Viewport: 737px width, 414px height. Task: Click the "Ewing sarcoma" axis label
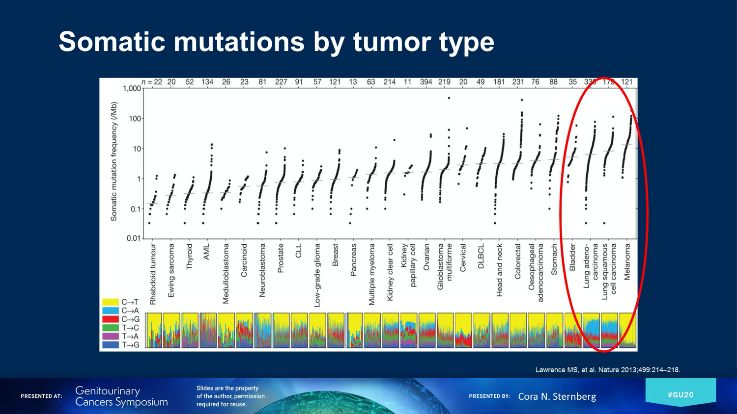click(171, 270)
